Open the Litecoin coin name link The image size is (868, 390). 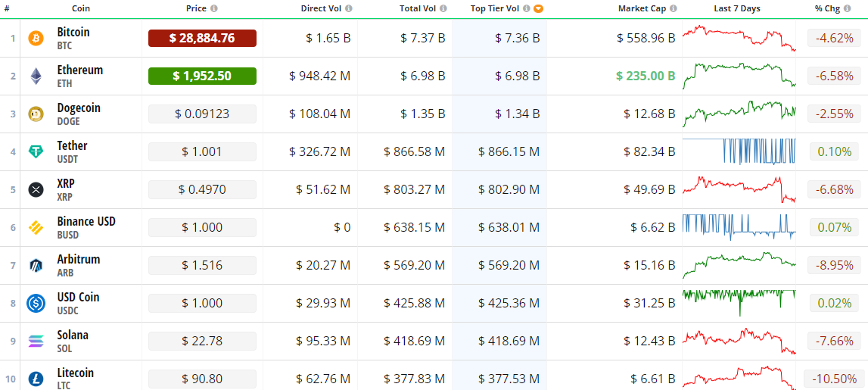pos(75,373)
